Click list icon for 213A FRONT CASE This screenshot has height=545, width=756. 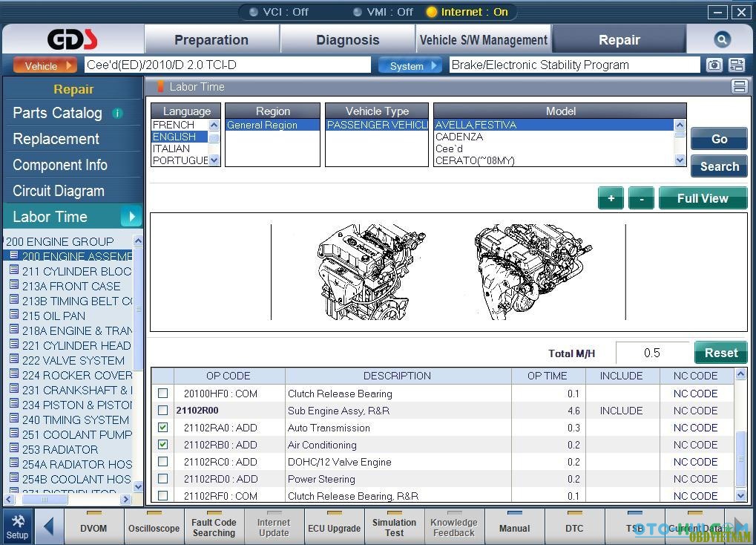pyautogui.click(x=14, y=284)
